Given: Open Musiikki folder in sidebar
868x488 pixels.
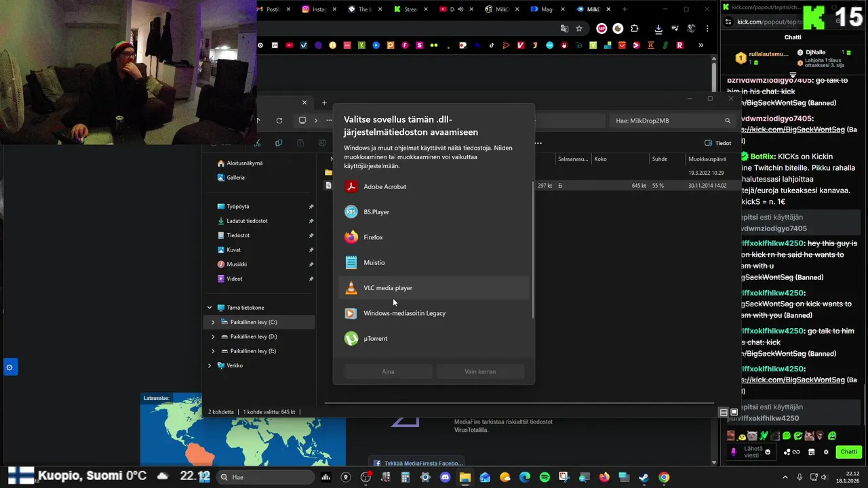Looking at the screenshot, I should [237, 264].
